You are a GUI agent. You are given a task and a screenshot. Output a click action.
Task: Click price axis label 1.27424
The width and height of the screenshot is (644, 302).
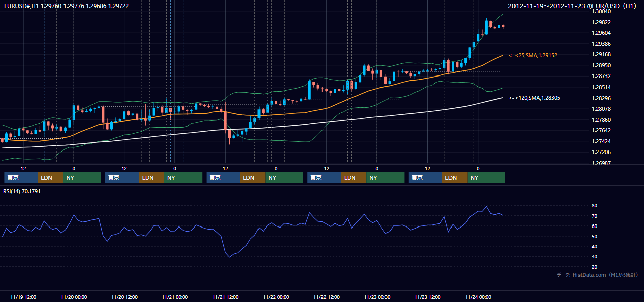[602, 141]
